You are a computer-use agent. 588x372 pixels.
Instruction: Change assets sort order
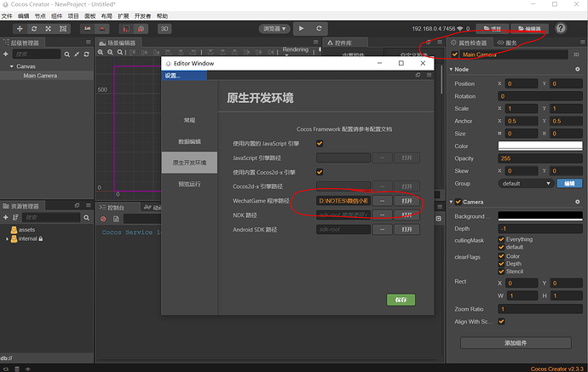pos(15,218)
